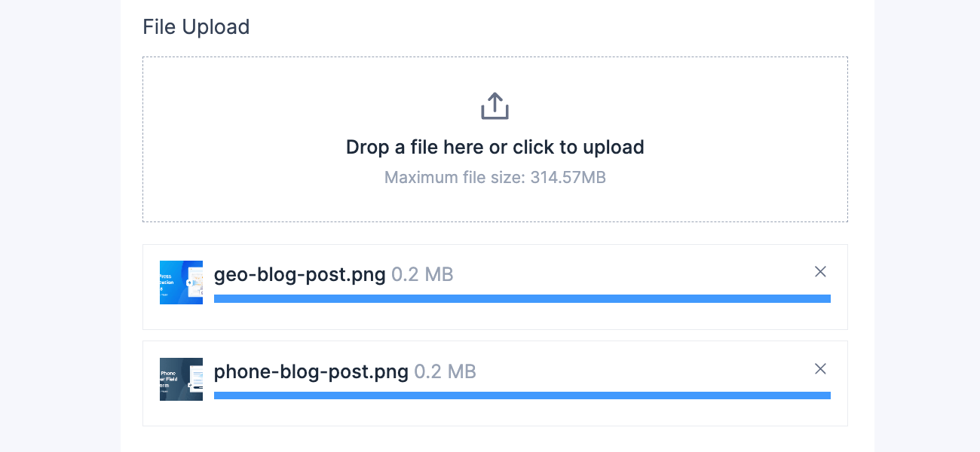
Task: Remove phone-blog-post.png with its X icon
Action: coord(820,369)
